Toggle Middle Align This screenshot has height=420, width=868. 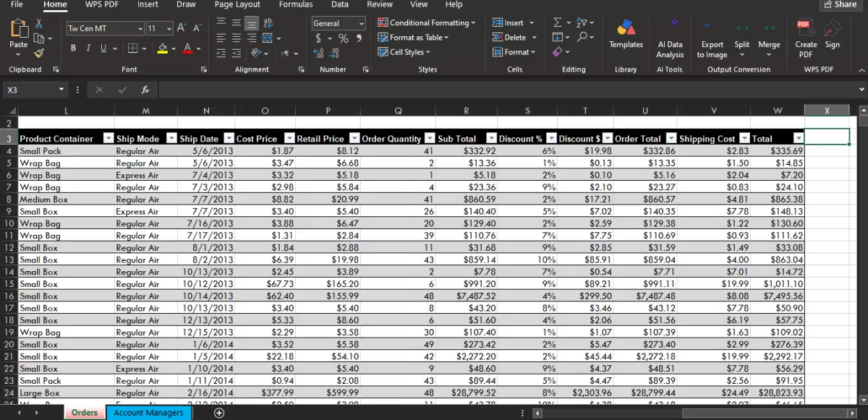237,24
